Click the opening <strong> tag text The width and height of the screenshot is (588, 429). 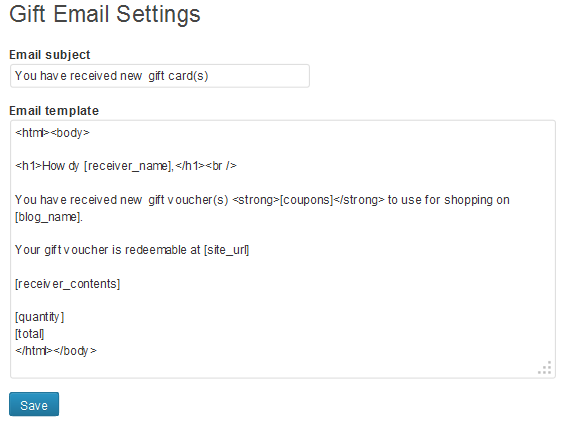(x=256, y=200)
